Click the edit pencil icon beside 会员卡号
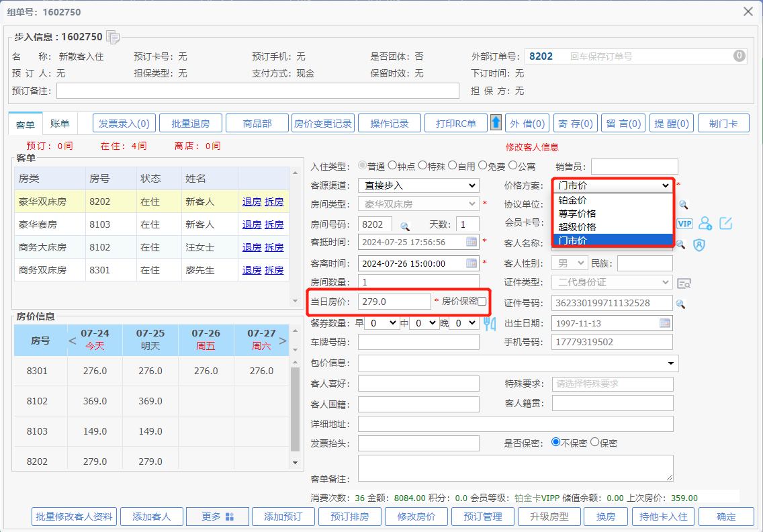Viewport: 763px width, 532px height. pyautogui.click(x=725, y=224)
